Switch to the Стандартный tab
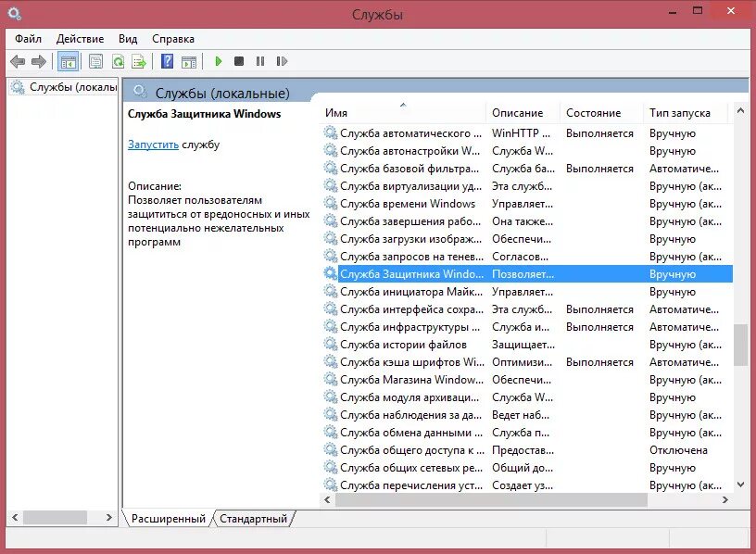Image resolution: width=756 pixels, height=554 pixels. [x=253, y=519]
